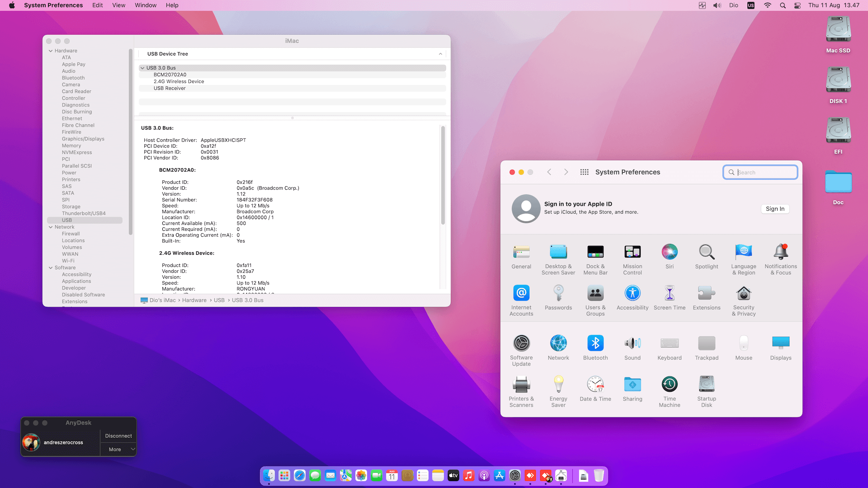
Task: Open Accessibility preferences
Action: [x=632, y=298]
